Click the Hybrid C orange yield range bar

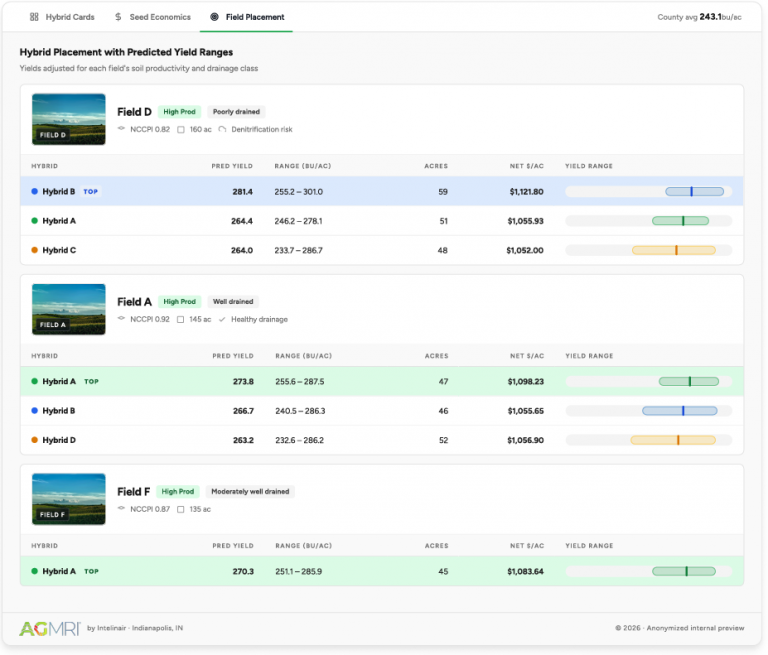(x=673, y=250)
